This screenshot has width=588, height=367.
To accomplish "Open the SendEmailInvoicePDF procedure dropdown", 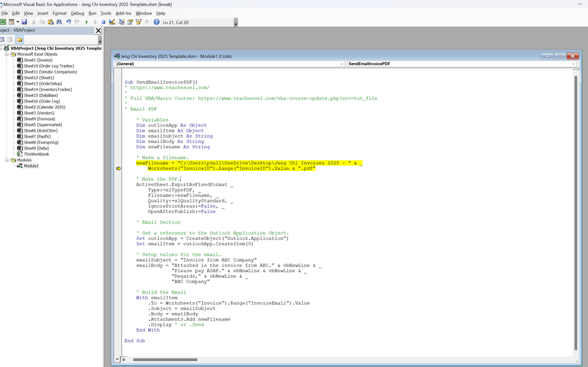I will pyautogui.click(x=573, y=64).
